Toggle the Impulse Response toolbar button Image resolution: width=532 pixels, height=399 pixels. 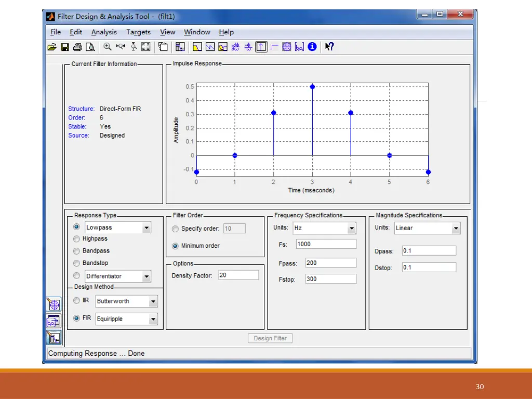pos(261,47)
